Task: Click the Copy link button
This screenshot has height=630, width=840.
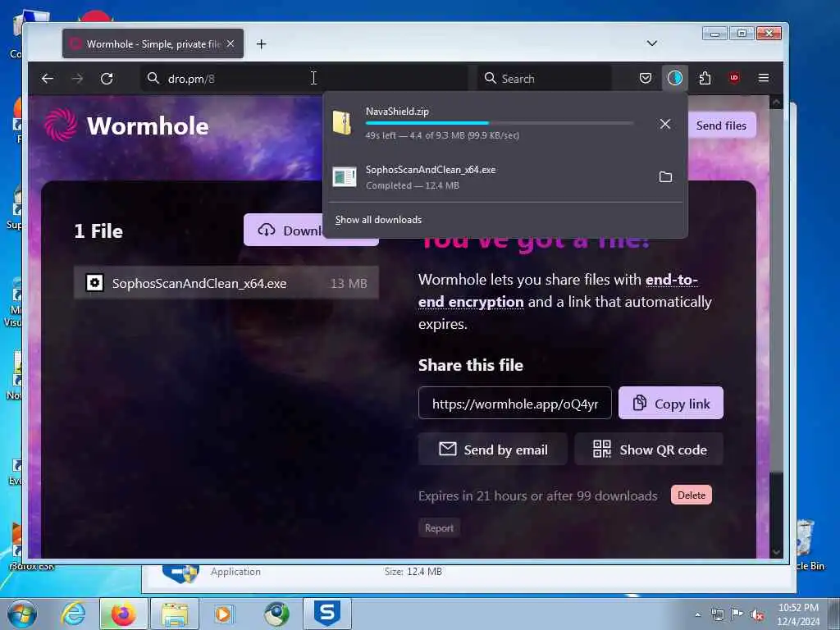Action: [671, 404]
